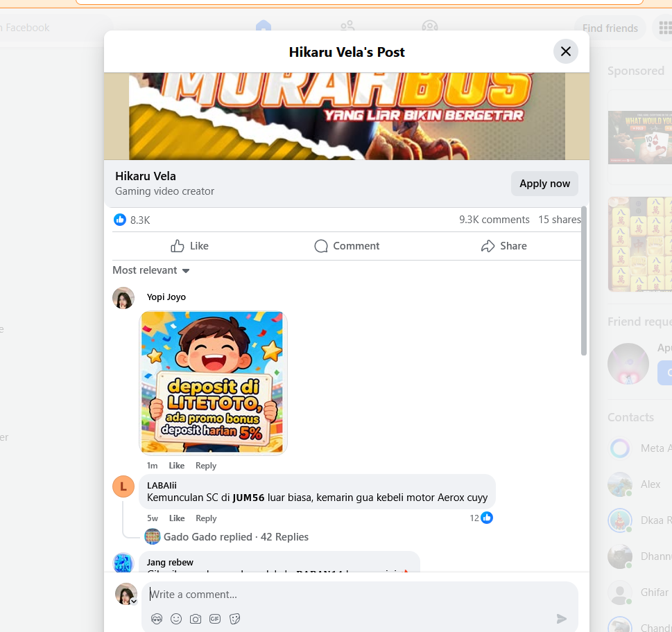Open the GIF picker in the comment box
Image resolution: width=672 pixels, height=632 pixels.
click(215, 619)
